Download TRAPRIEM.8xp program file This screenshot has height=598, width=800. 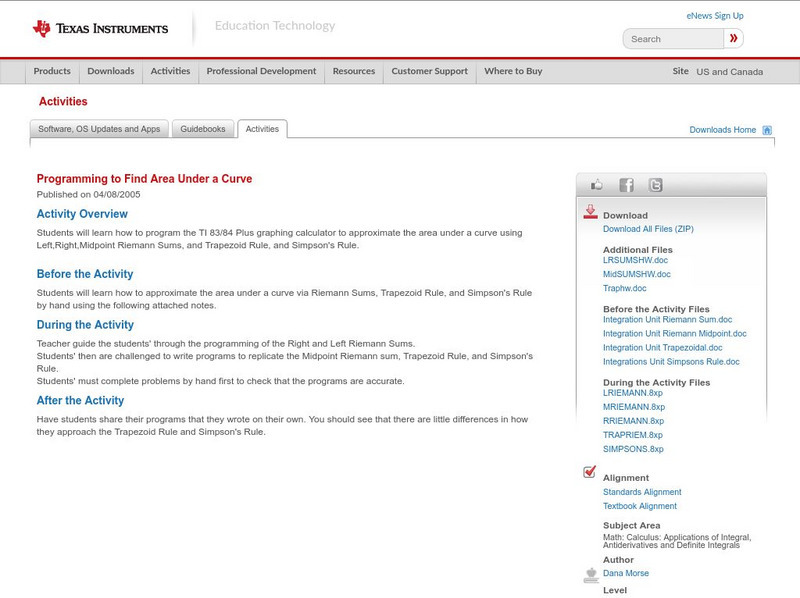(x=633, y=435)
